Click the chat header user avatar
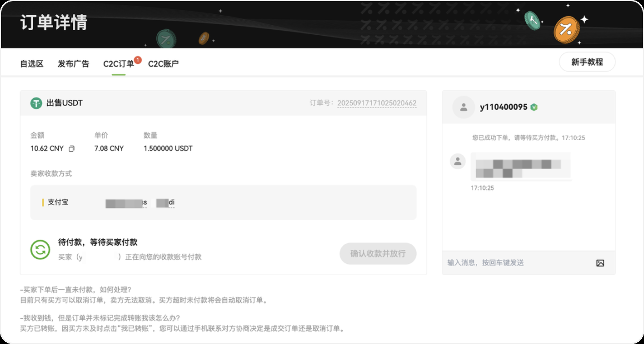 click(x=463, y=107)
